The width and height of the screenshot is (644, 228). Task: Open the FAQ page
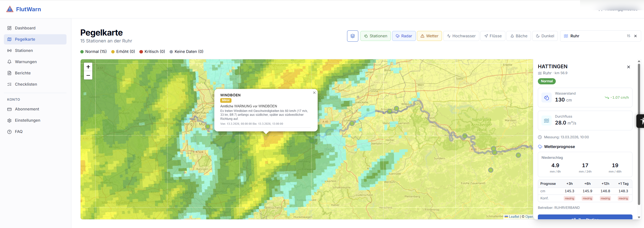tap(35, 132)
